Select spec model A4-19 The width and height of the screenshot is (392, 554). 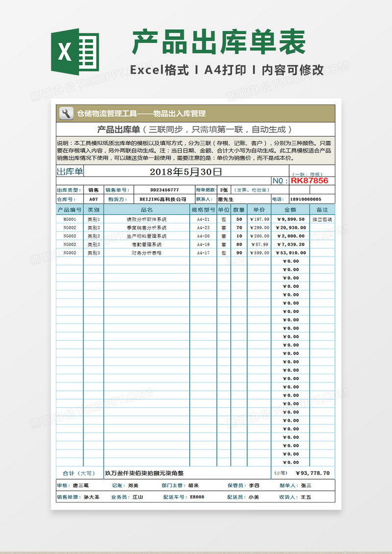(x=203, y=245)
